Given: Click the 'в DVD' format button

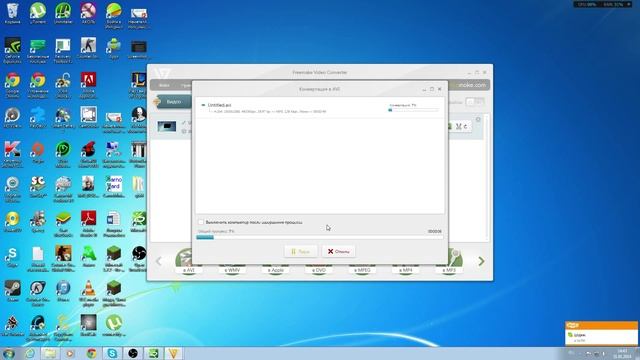Looking at the screenshot, I should click(x=319, y=270).
